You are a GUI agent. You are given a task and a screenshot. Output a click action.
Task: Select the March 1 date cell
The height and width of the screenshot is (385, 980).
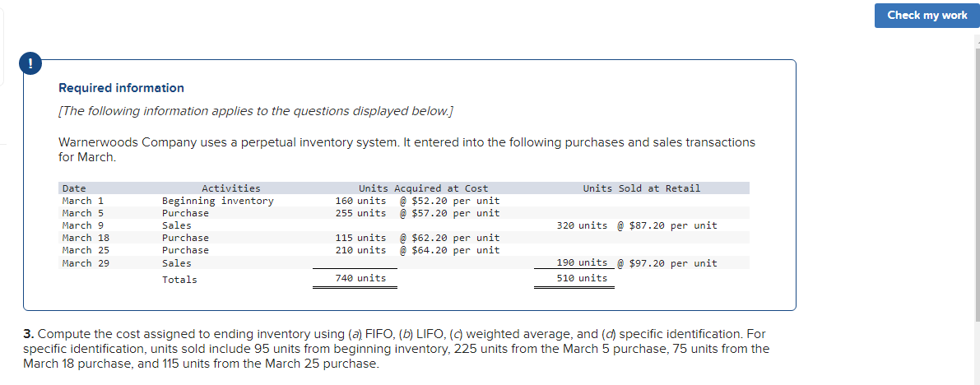point(82,201)
